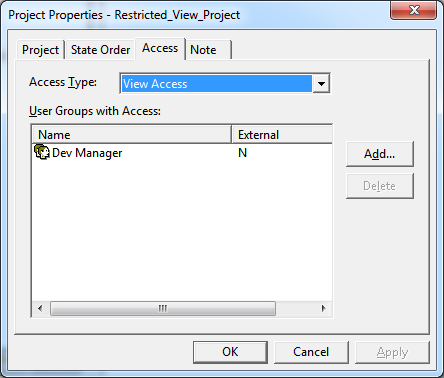Open the Note tab

[x=208, y=50]
